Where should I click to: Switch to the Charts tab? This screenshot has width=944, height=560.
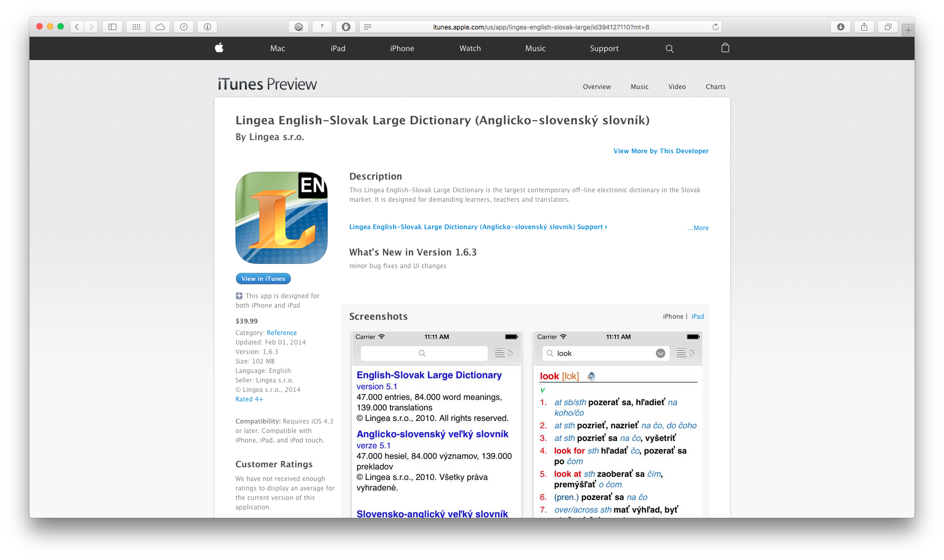[x=715, y=87]
